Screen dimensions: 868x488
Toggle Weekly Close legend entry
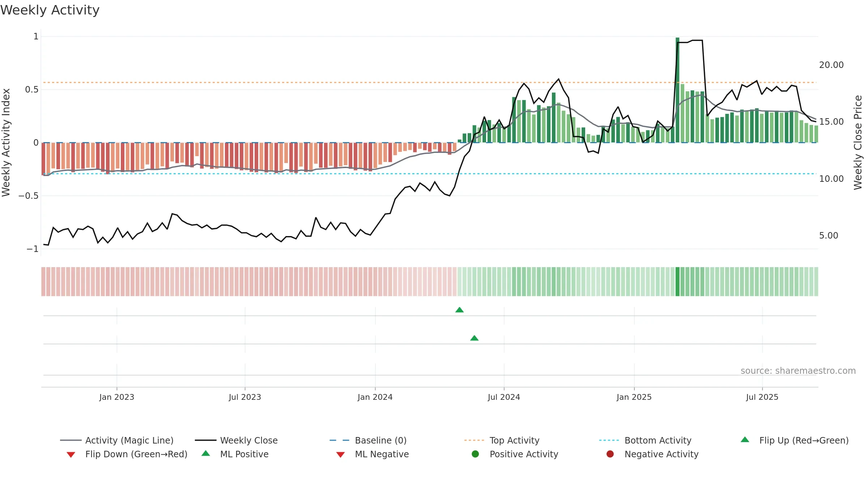click(x=236, y=440)
